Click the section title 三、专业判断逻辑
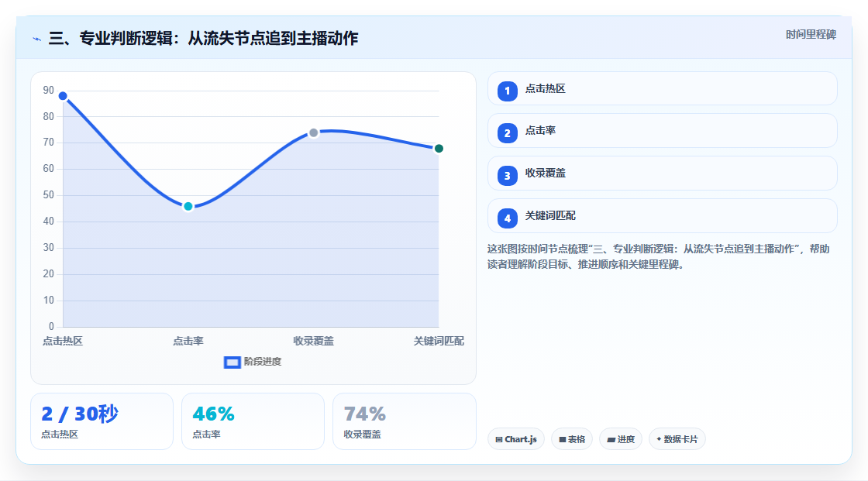 [203, 38]
